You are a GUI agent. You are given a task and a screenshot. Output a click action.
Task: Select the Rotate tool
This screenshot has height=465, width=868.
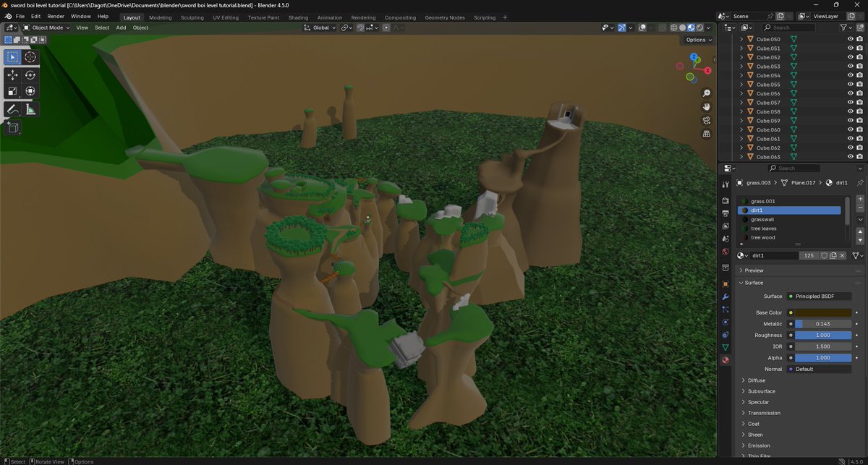point(30,75)
